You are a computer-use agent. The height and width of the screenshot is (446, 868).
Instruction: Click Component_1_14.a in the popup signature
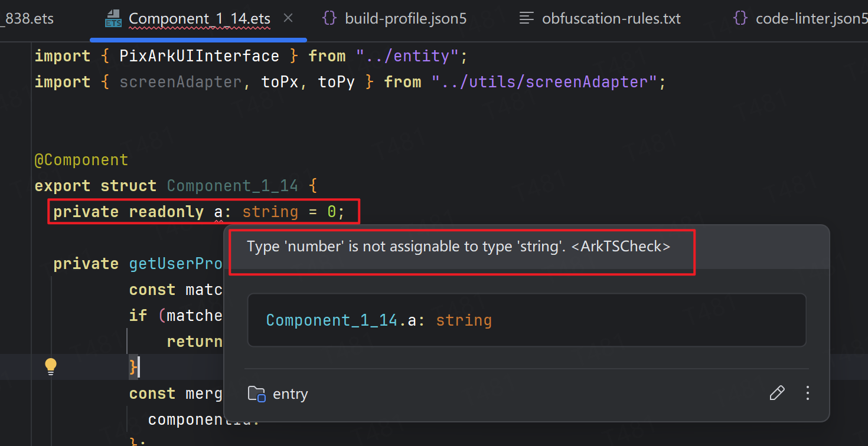(x=345, y=320)
